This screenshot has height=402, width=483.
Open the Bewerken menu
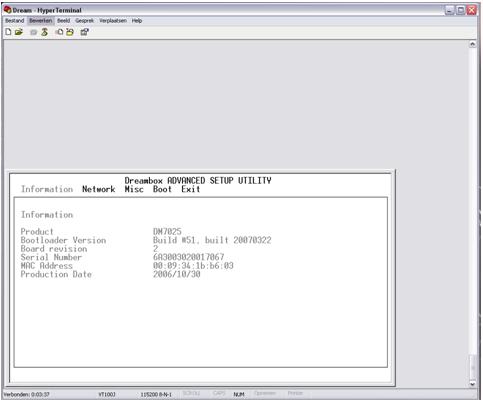41,21
